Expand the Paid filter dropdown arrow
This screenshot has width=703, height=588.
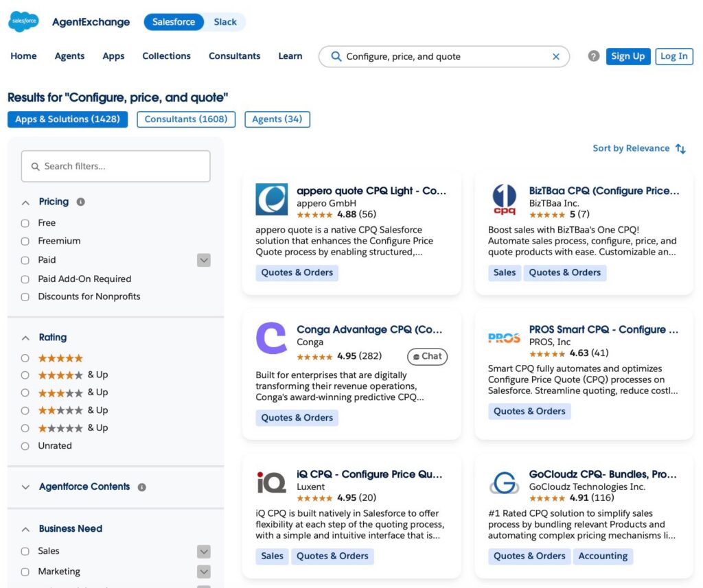204,260
